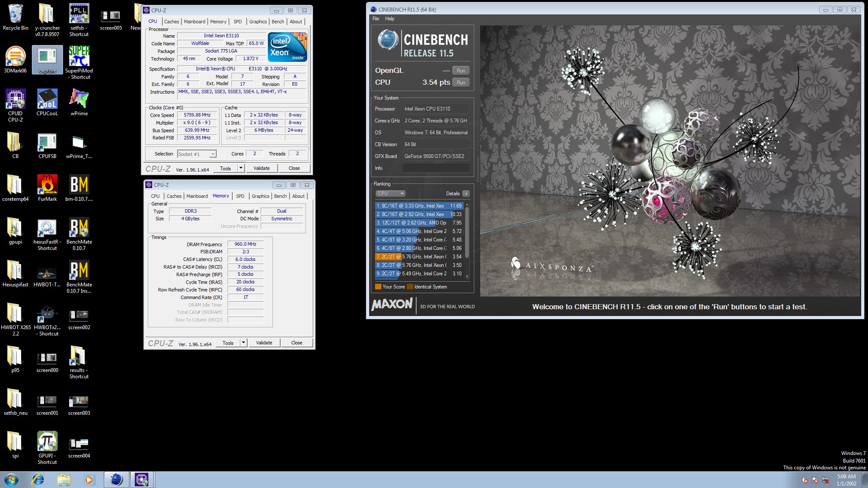Open the results shortcut icon

pos(79,362)
